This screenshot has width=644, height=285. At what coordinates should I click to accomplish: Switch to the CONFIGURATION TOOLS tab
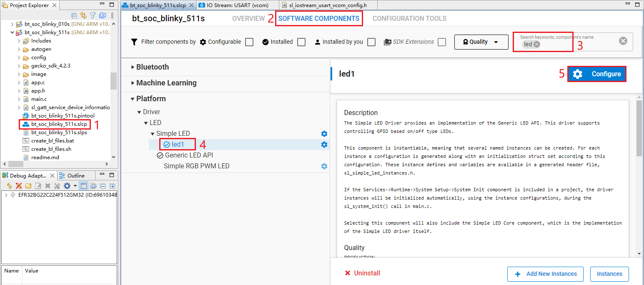coord(409,18)
